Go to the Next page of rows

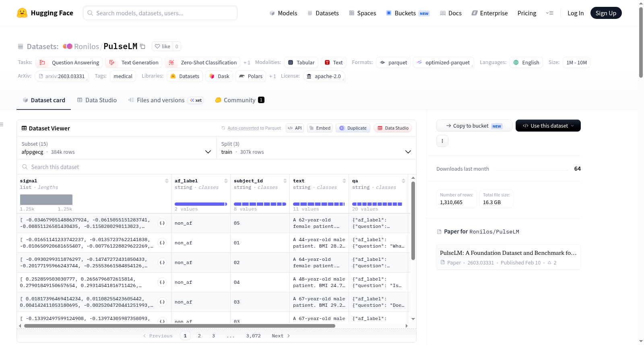point(281,336)
